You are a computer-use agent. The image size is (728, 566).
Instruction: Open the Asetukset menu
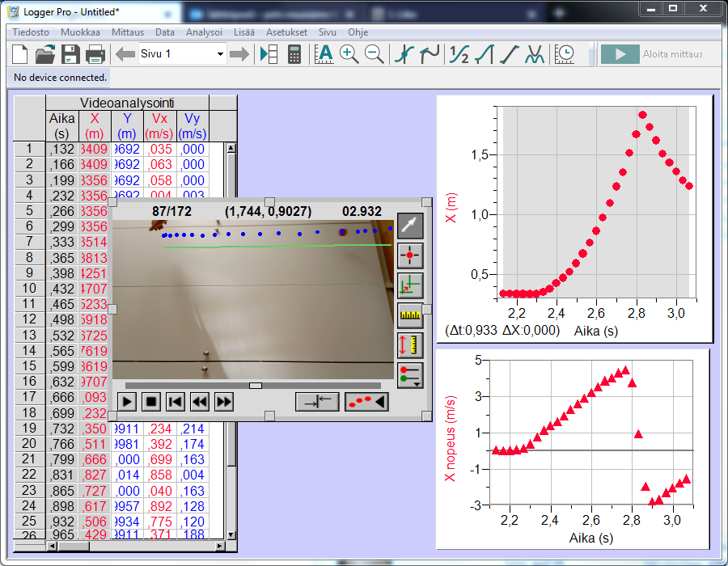pyautogui.click(x=286, y=32)
